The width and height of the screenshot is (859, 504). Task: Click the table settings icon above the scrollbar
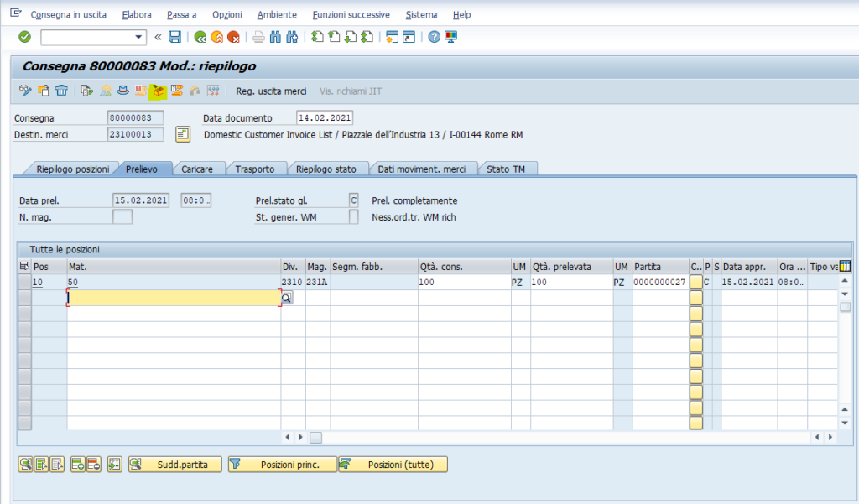click(x=845, y=266)
